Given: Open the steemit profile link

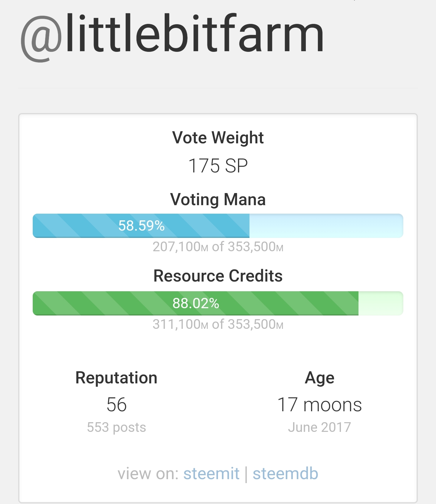Looking at the screenshot, I should coord(211,473).
